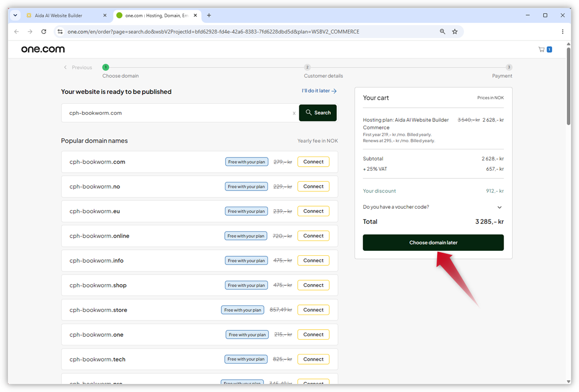Click the struck-through 857,49 kr price

(281, 309)
